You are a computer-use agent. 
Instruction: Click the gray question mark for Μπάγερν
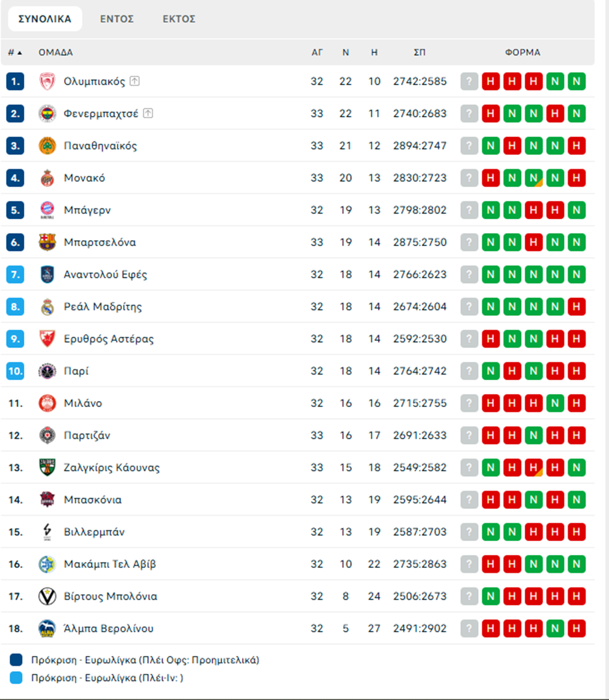(469, 210)
